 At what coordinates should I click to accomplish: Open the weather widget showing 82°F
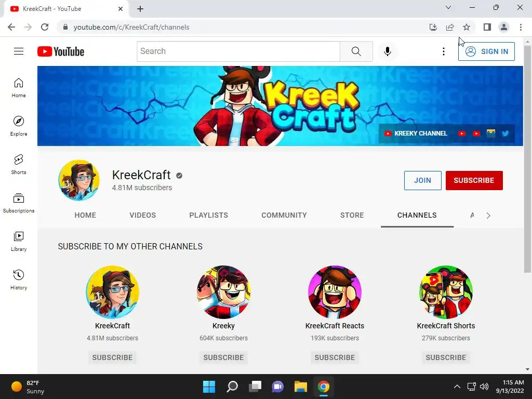[x=28, y=387]
